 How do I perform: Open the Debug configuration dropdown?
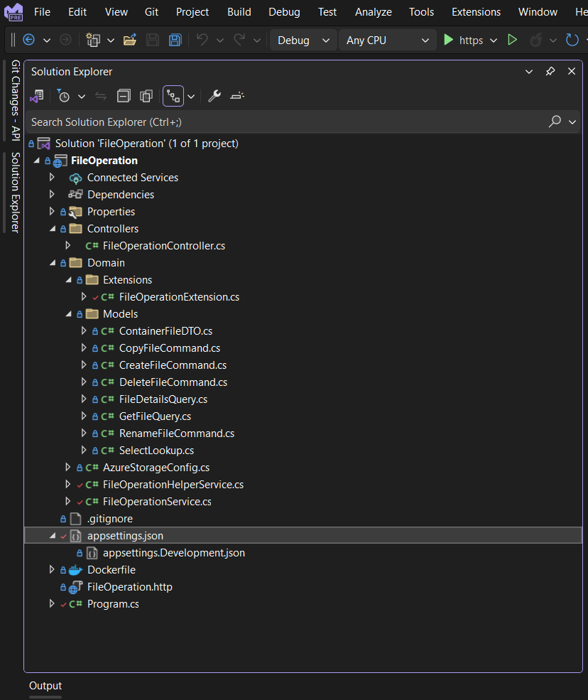[303, 40]
